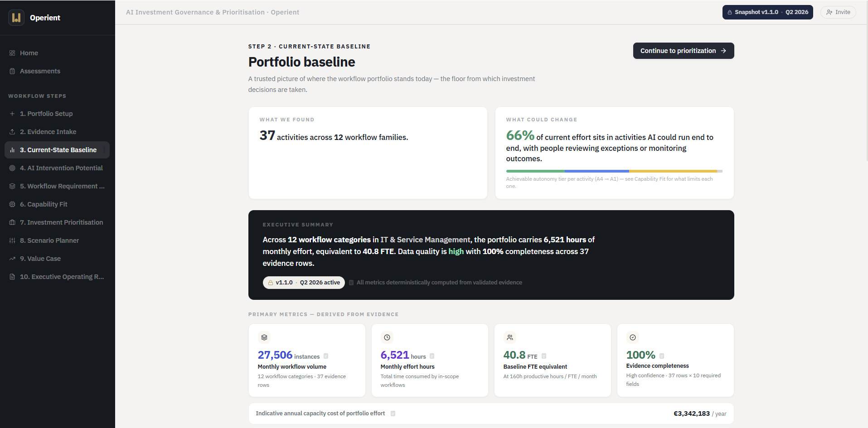This screenshot has height=428, width=868.
Task: Click the document icon beside Executive Operating
Action: pos(12,277)
